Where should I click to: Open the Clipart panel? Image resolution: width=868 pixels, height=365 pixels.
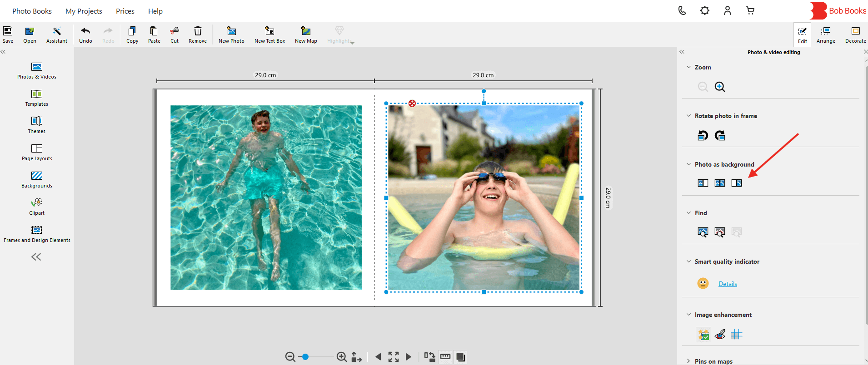tap(37, 206)
